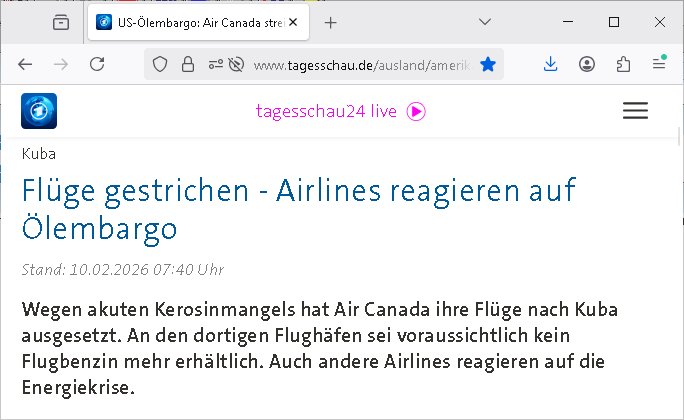The image size is (684, 420).
Task: Toggle the blue bookmark star
Action: coord(487,64)
